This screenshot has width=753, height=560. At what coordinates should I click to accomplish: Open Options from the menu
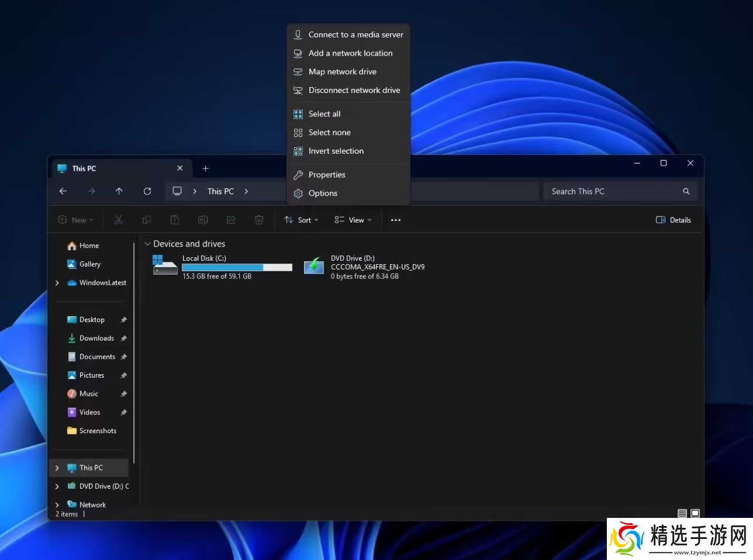[x=323, y=193]
